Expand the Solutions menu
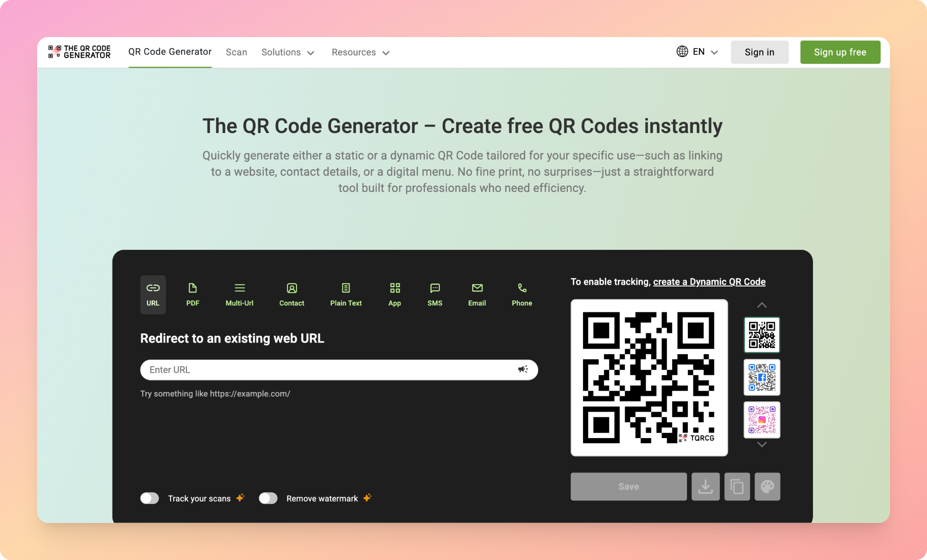This screenshot has width=927, height=560. [288, 52]
